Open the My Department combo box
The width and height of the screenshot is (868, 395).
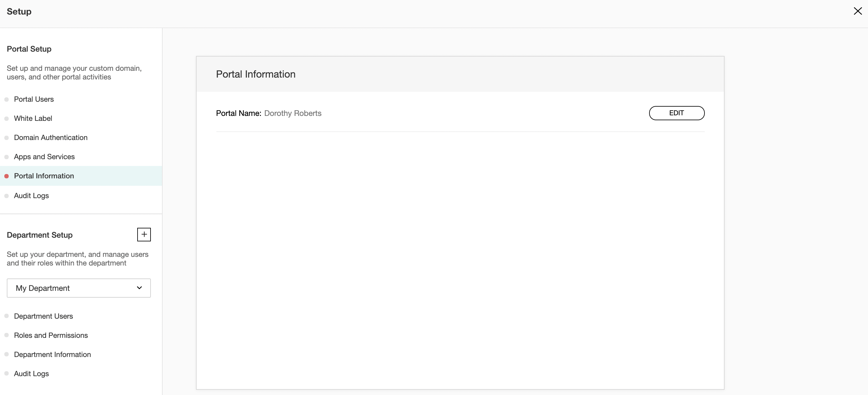[x=79, y=288]
